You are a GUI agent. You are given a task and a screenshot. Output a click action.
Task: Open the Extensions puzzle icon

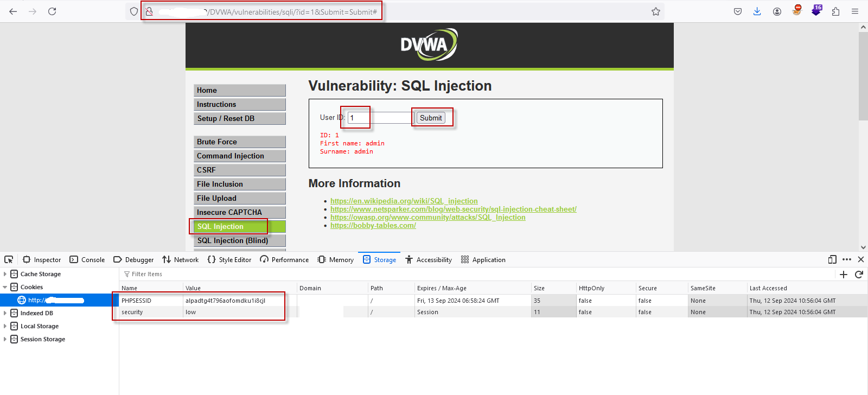click(835, 11)
